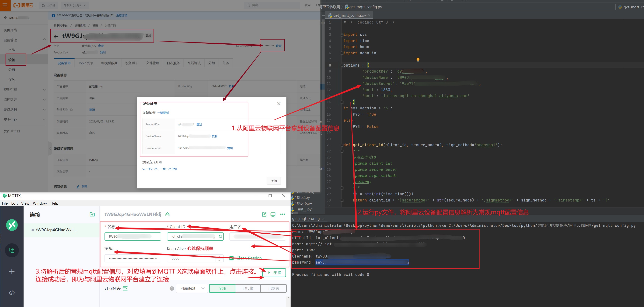This screenshot has height=307, width=644.
Task: Show only received messages (已接收)
Action: pos(248,289)
